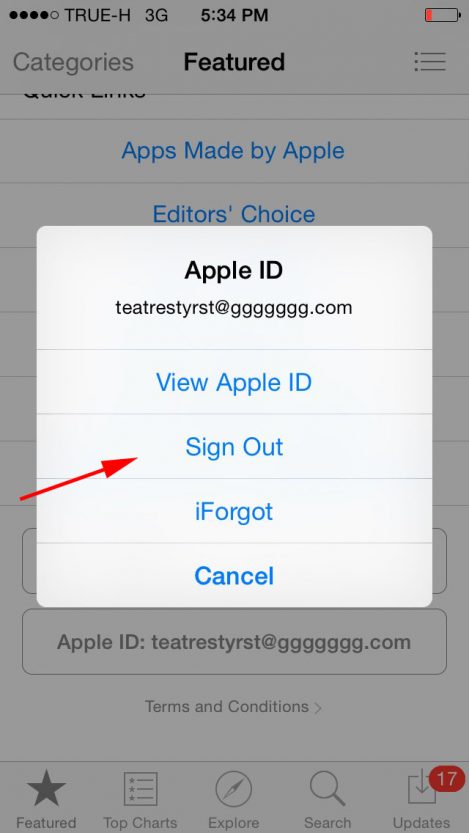Open Apps Made by Apple link
Viewport: 469px width, 833px height.
coord(233,151)
